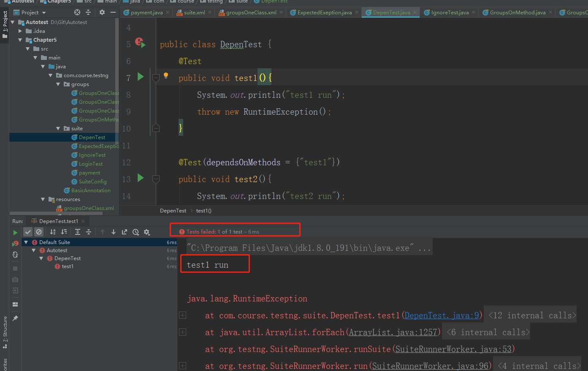
Task: Switch to GroupsOnMethod.java tab
Action: (x=518, y=13)
